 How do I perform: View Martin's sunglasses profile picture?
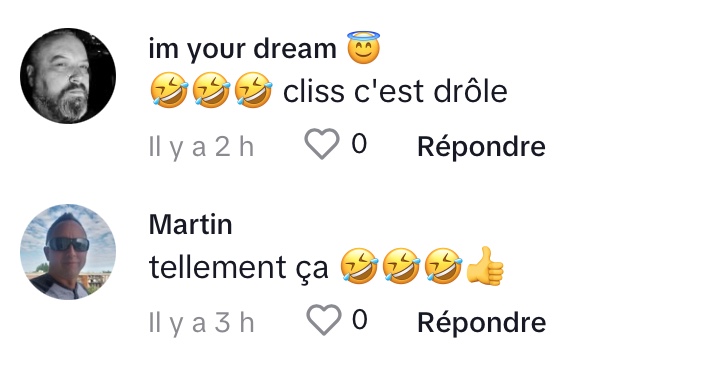(x=68, y=252)
